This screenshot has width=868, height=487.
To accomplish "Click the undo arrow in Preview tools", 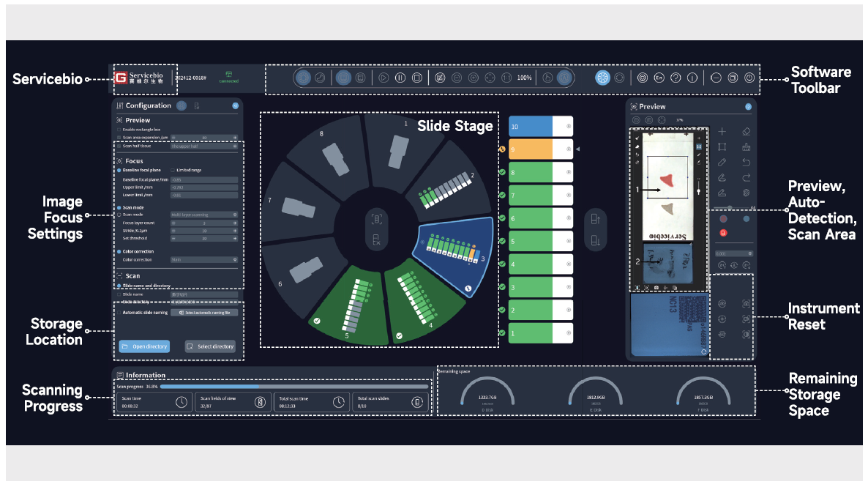I will 747,162.
